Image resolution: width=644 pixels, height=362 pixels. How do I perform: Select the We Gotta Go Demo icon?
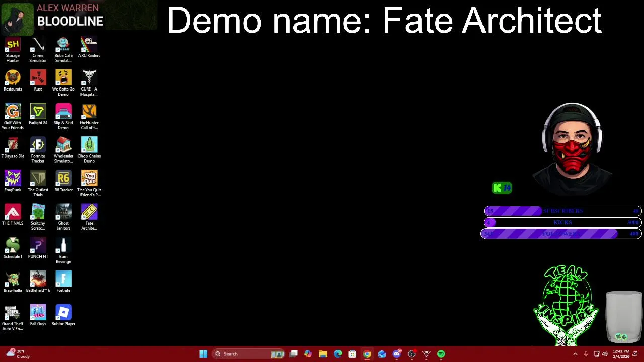[63, 83]
